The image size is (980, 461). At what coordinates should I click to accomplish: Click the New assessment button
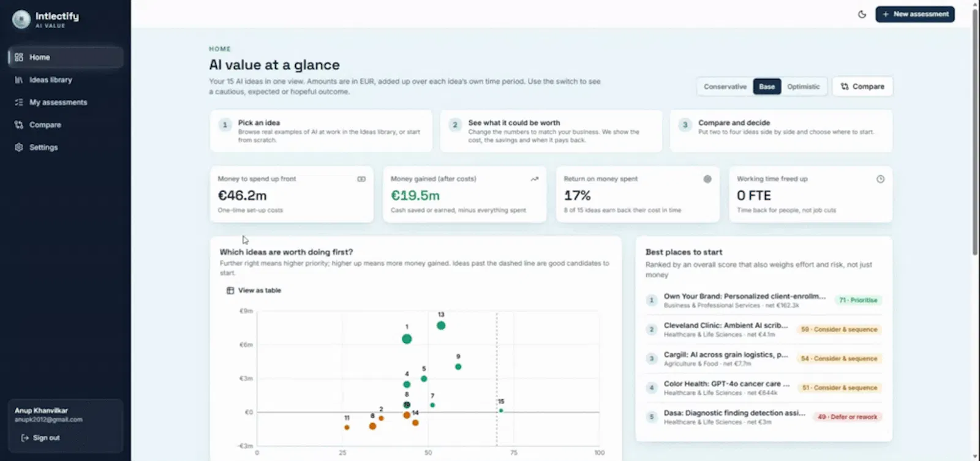coord(915,14)
